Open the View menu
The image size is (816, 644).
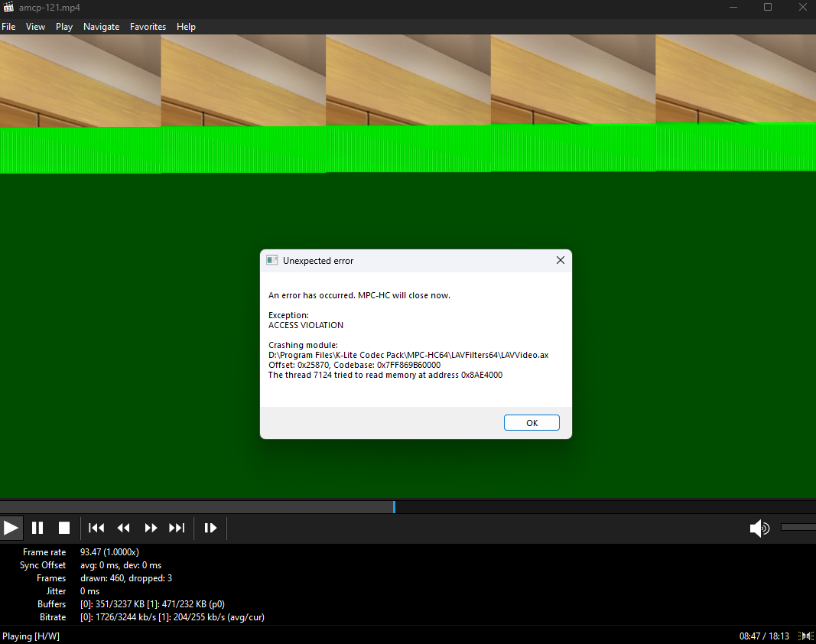coord(36,27)
